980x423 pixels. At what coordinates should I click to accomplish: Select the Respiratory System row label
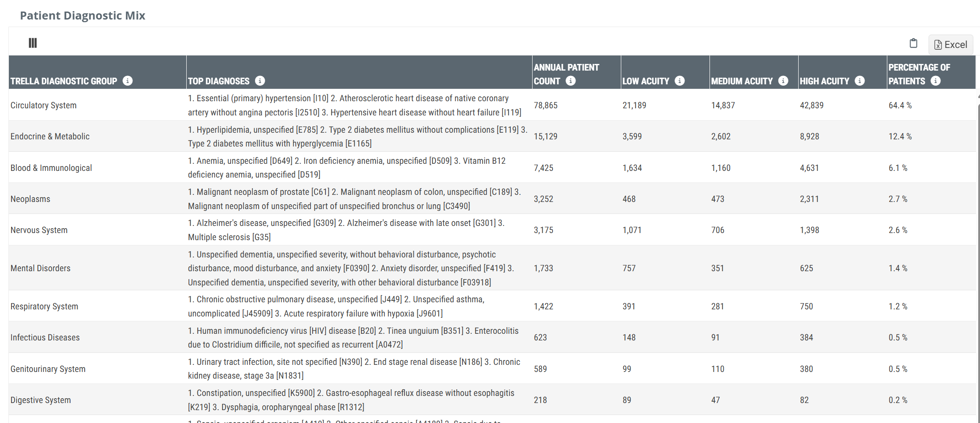(x=44, y=306)
